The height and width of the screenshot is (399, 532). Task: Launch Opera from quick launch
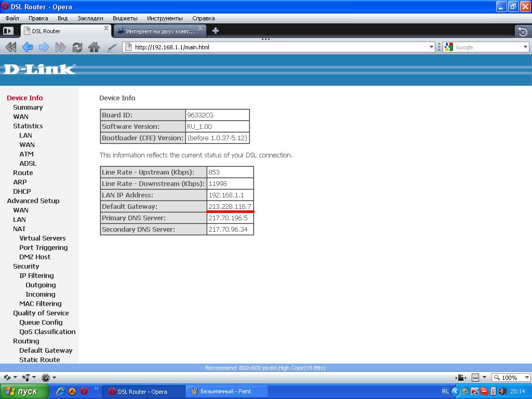[84, 391]
